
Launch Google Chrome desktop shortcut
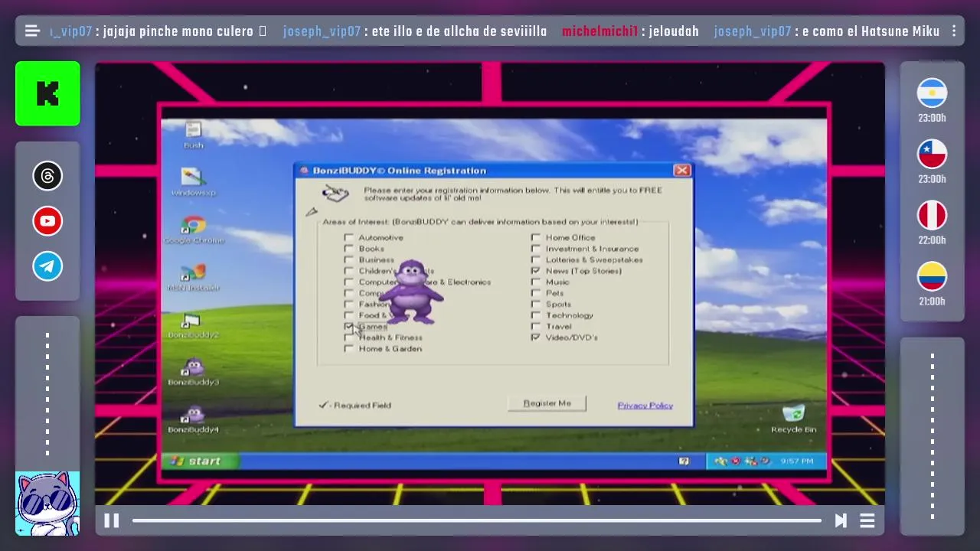[x=194, y=230]
